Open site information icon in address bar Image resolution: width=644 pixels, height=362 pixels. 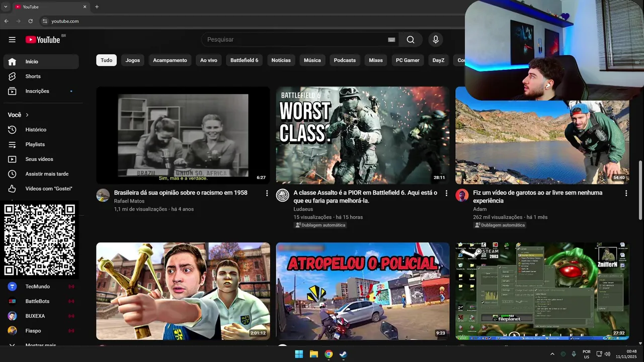click(45, 21)
